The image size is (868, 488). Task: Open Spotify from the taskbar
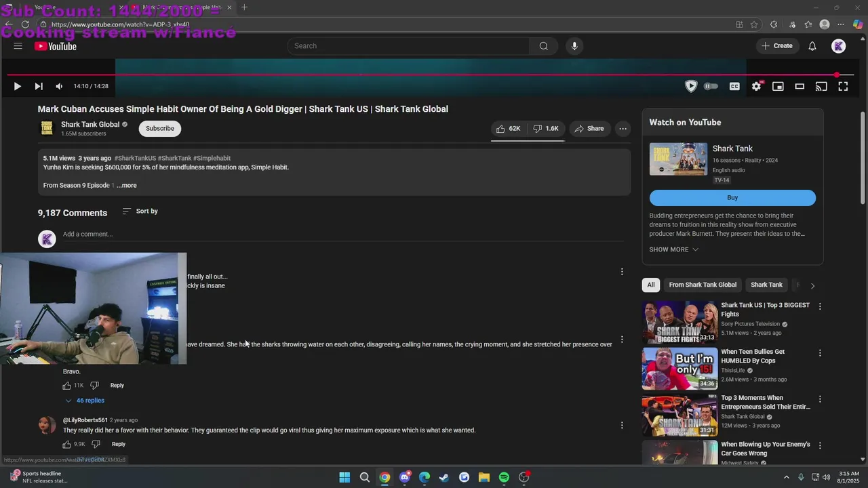point(504,477)
